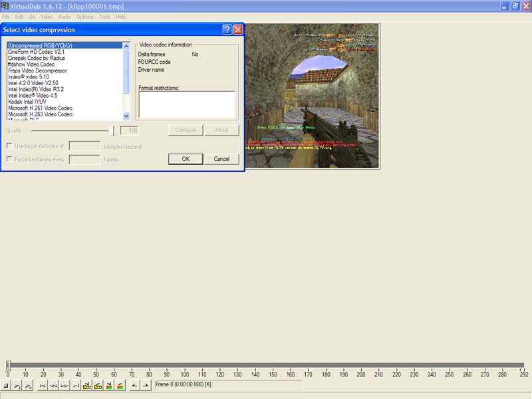Go to the next keyframe
532x399 pixels.
click(98, 386)
